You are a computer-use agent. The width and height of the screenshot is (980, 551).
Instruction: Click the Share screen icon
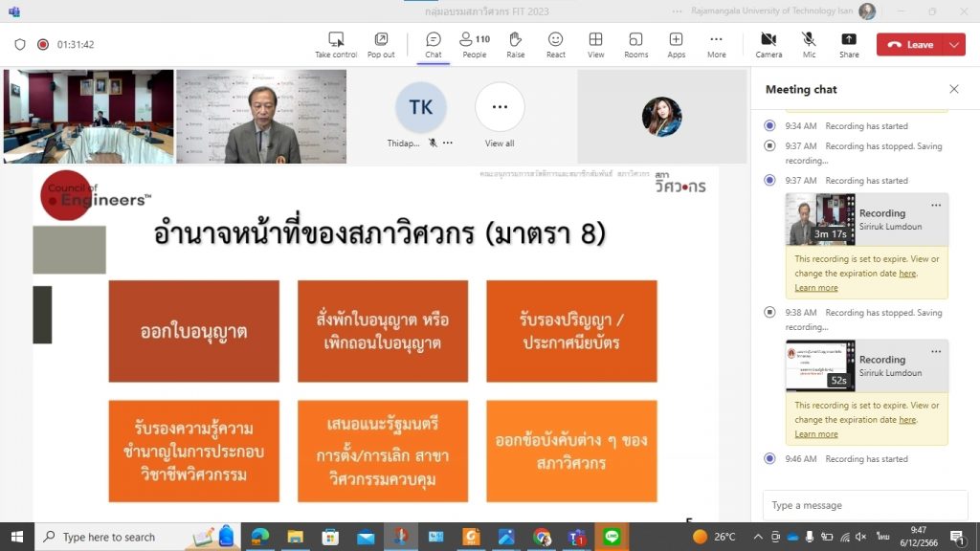click(849, 44)
